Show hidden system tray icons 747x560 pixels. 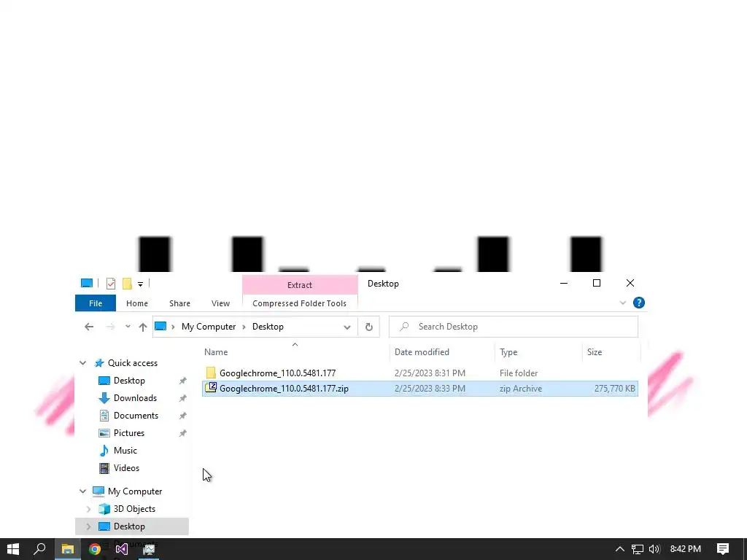tap(620, 549)
